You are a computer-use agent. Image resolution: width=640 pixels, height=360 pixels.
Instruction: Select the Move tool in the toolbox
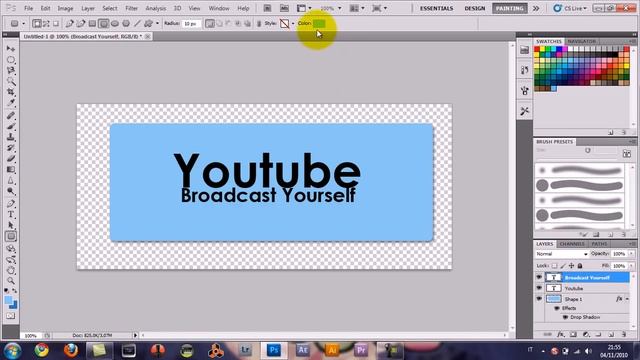tap(11, 49)
